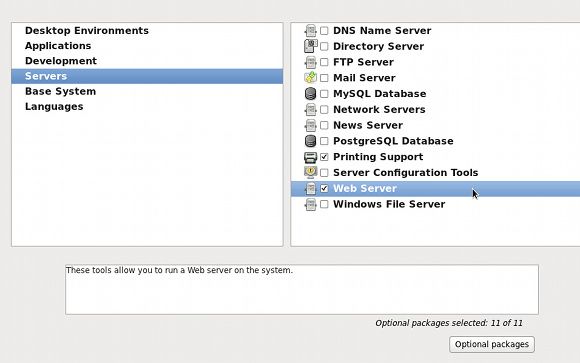Image resolution: width=580 pixels, height=363 pixels.
Task: Enable the News Server checkbox
Action: (x=324, y=125)
